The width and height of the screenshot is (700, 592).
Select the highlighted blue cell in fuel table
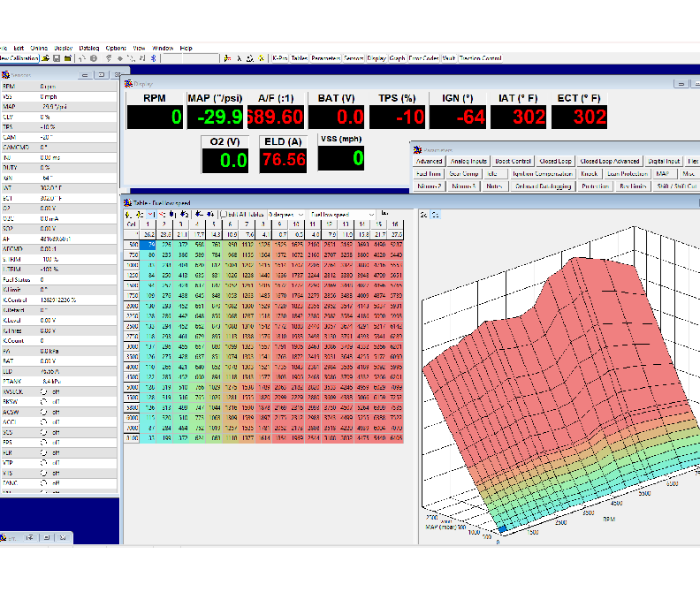point(148,245)
